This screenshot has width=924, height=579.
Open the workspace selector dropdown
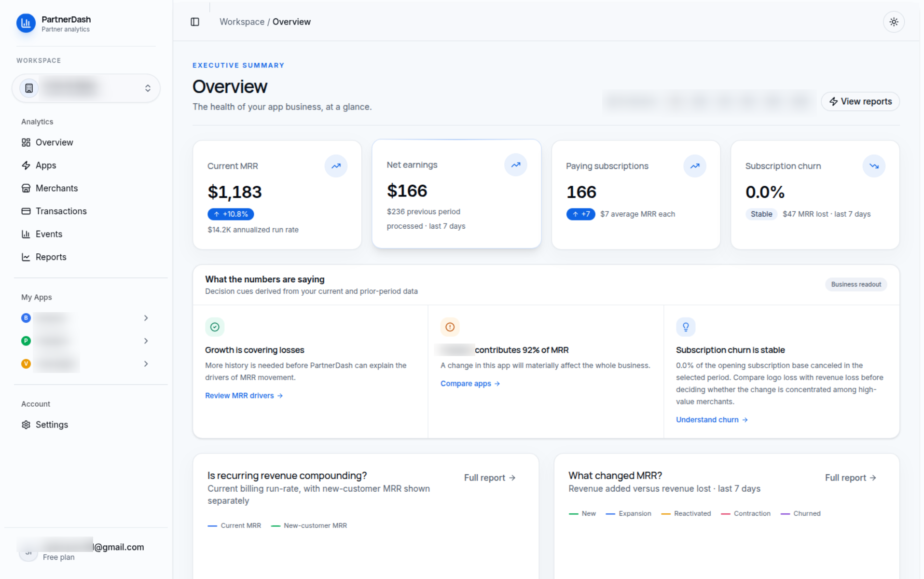coord(86,88)
